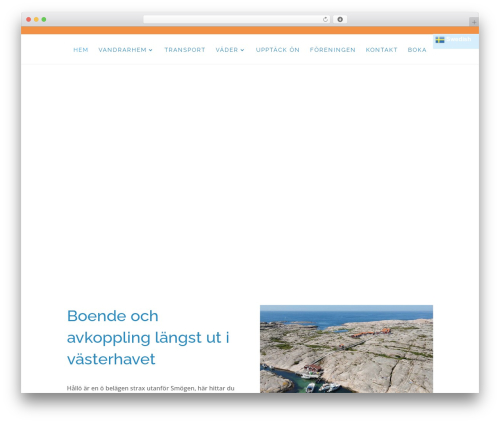Click the paragraph starting 'Hållö är en ö belägen'
This screenshot has height=423, width=500.
(x=150, y=388)
